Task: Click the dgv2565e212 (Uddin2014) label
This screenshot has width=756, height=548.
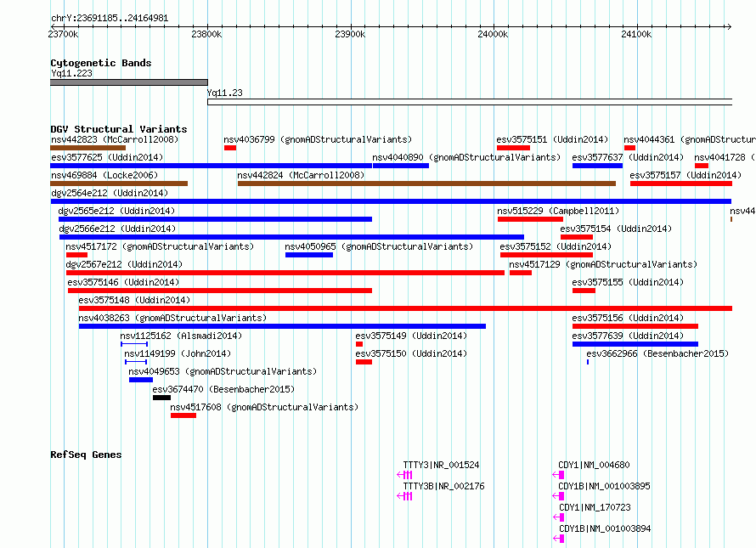Action: pos(116,211)
